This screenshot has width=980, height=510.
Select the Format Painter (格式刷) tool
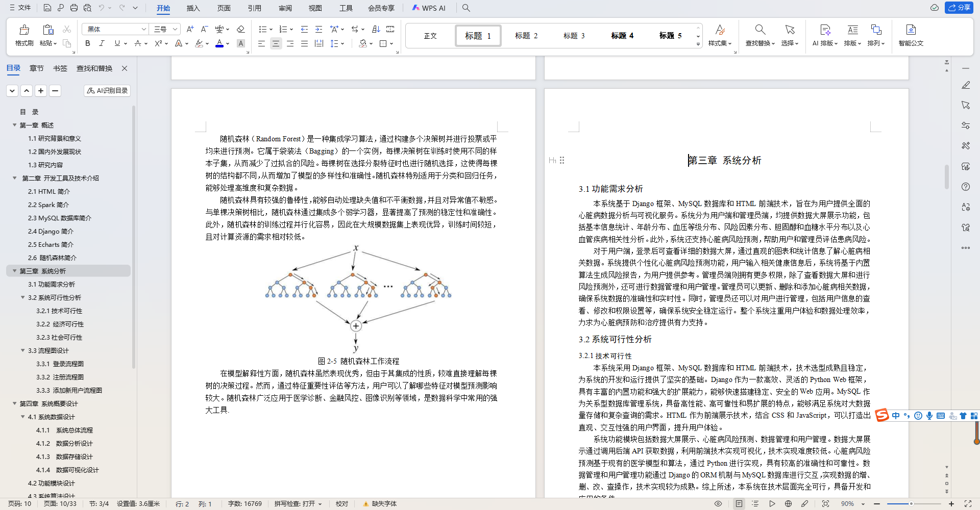coord(24,35)
